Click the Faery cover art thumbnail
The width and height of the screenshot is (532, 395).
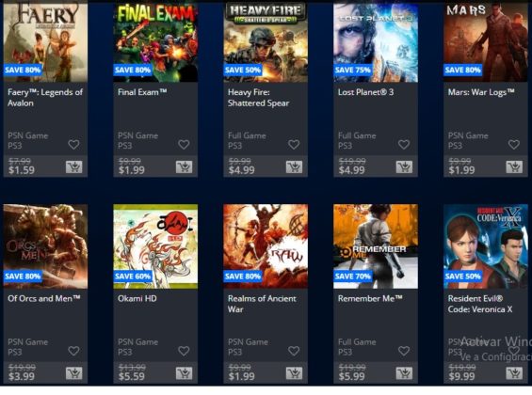[x=45, y=41]
